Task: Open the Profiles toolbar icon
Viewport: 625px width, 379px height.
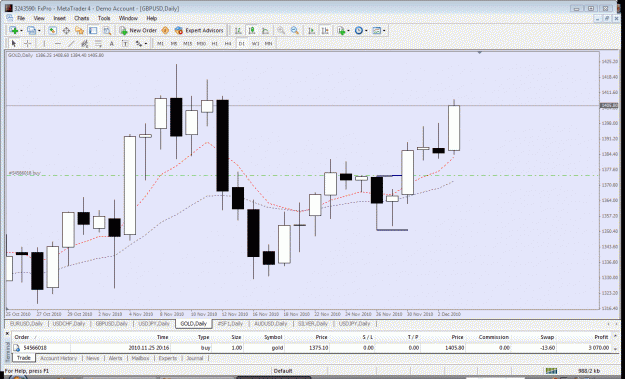Action: 31,30
